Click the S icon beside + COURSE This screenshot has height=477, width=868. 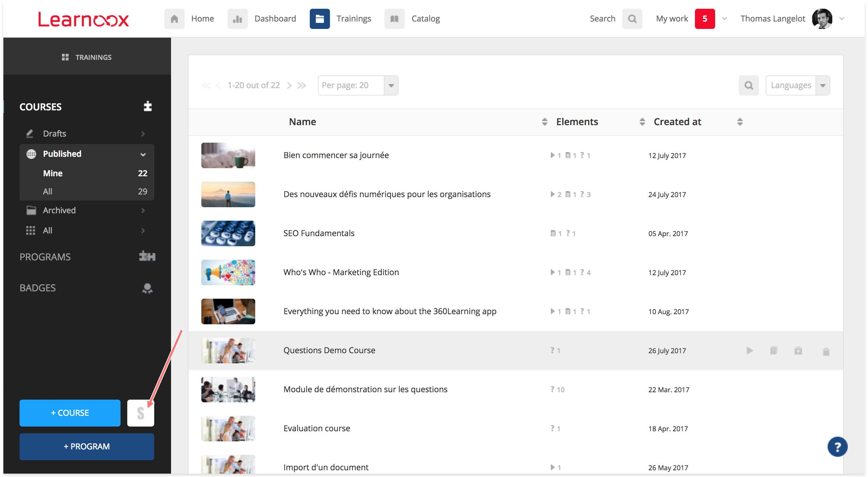pos(140,413)
